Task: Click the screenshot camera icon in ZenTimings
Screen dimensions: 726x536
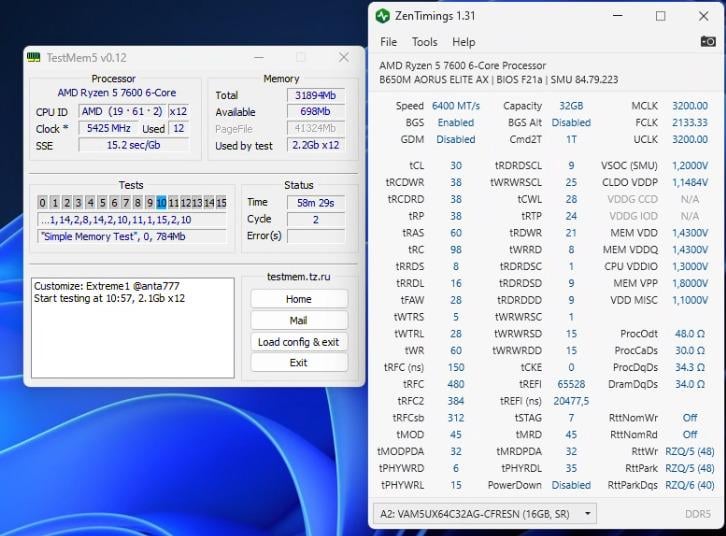Action: [708, 42]
